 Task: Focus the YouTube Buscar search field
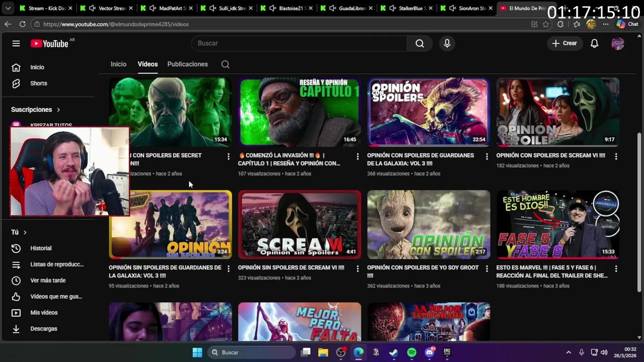[299, 43]
